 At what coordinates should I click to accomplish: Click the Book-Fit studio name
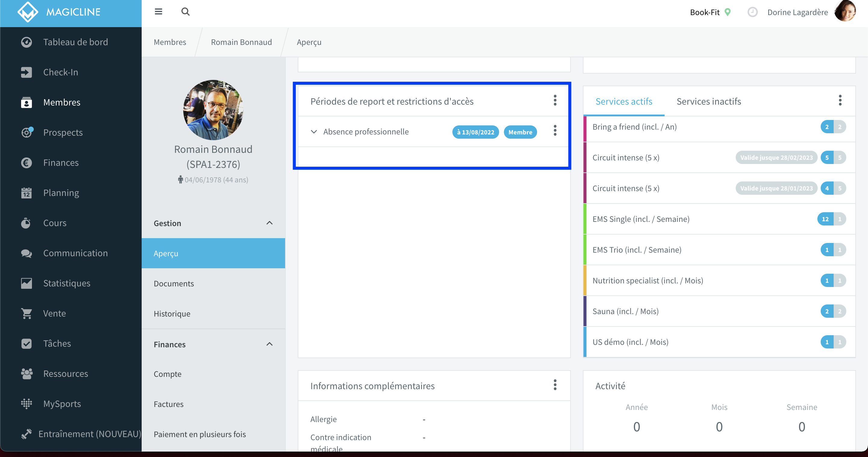705,12
